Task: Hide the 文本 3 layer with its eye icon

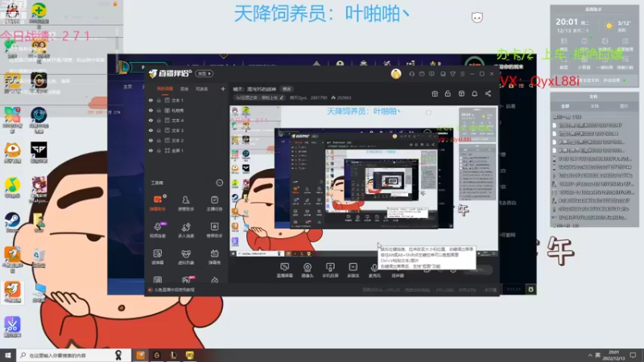Action: [151, 130]
